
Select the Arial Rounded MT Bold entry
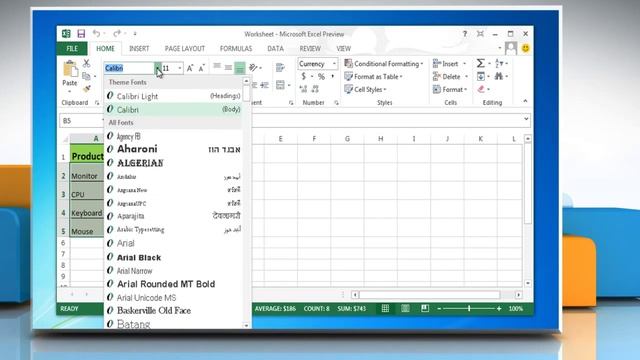click(x=173, y=284)
